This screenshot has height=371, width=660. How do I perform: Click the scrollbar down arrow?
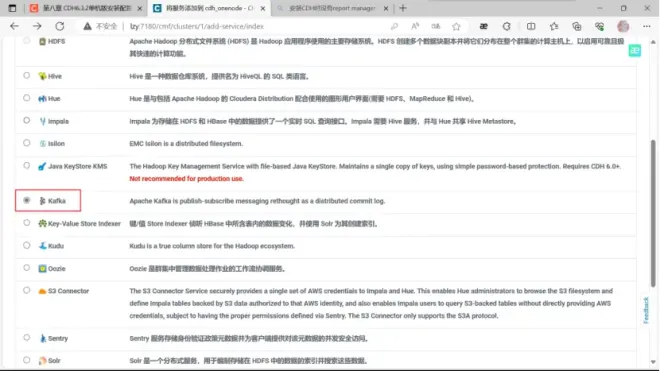(653, 362)
